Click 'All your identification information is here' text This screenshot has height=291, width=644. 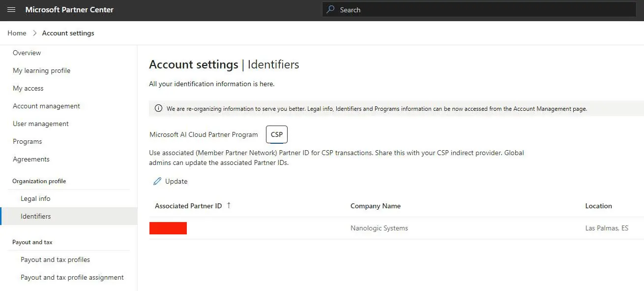tap(212, 84)
